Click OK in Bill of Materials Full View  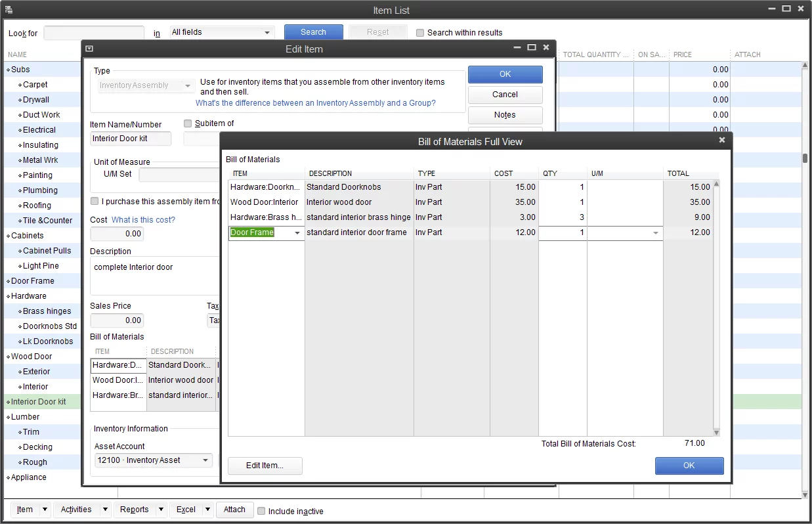689,466
